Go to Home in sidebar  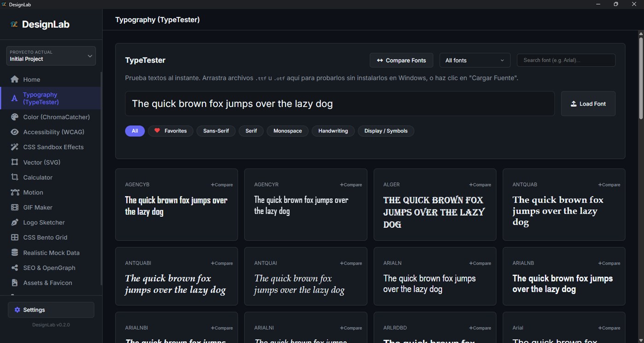[x=51, y=79]
